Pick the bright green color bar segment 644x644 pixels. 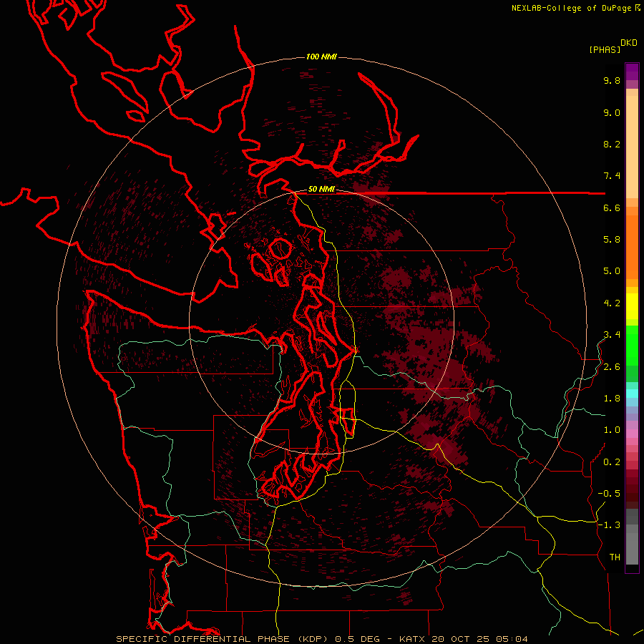(x=632, y=345)
